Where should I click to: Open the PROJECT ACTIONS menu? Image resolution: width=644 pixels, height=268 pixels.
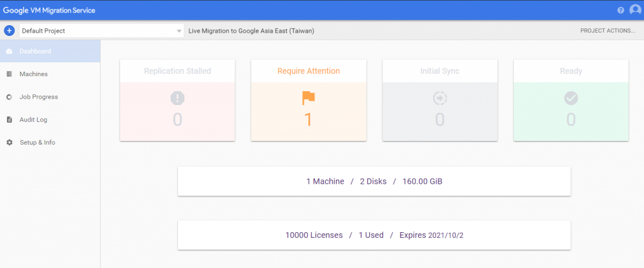pos(608,31)
